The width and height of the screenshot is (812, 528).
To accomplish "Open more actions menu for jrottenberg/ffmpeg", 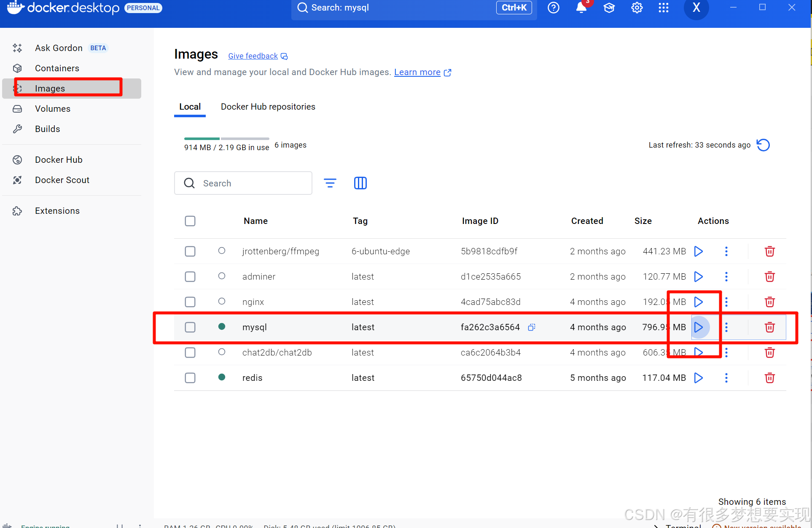I will [726, 251].
